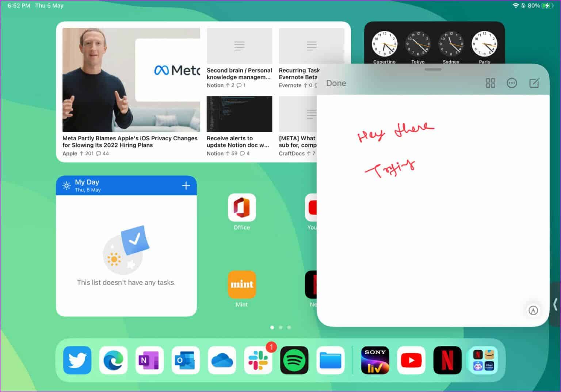Toggle the markup pen tool icon
561x392 pixels.
[x=533, y=310]
